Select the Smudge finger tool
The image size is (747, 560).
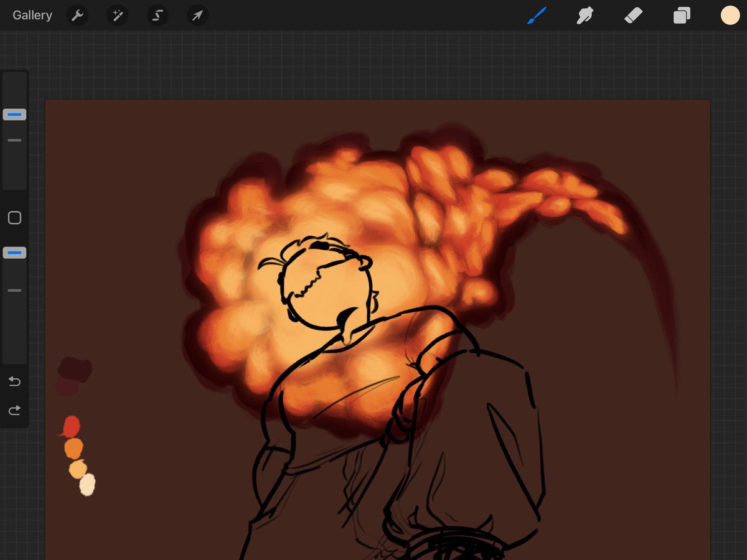(585, 16)
